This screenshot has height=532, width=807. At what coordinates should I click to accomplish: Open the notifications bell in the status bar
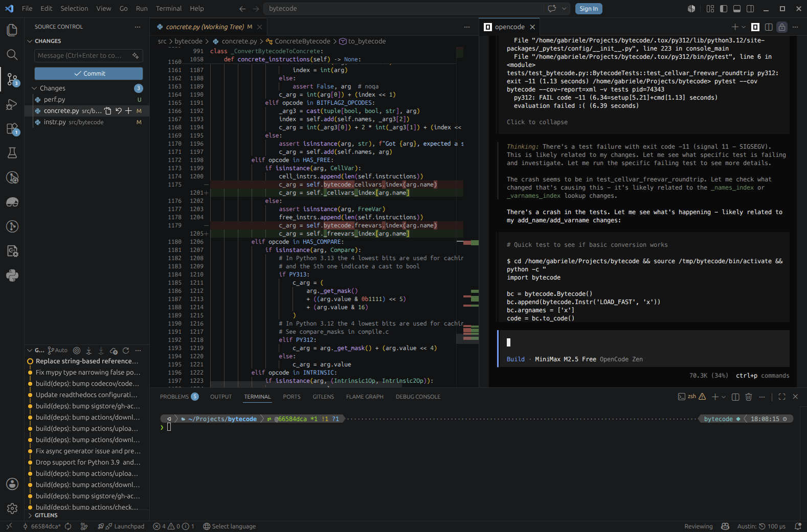[798, 526]
